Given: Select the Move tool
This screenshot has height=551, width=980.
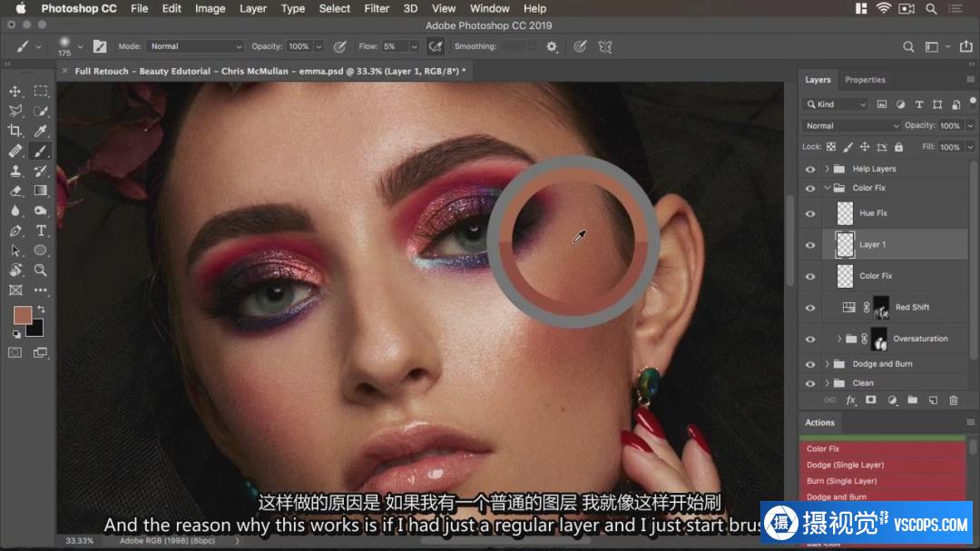Looking at the screenshot, I should pyautogui.click(x=15, y=92).
